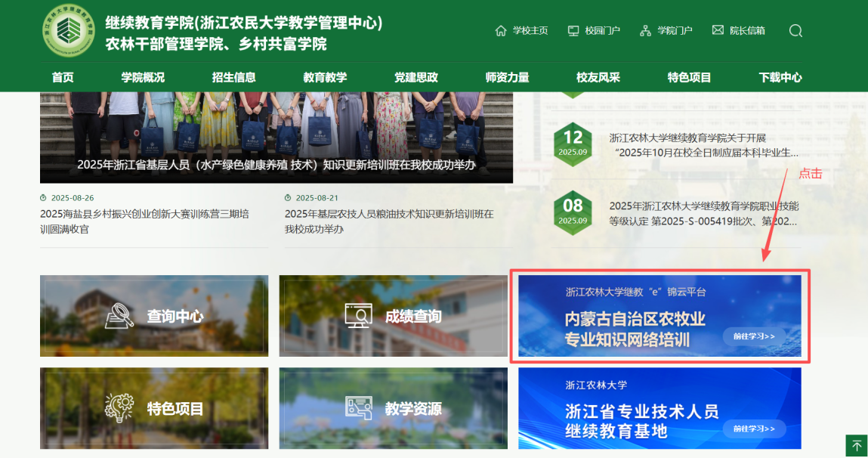This screenshot has width=868, height=458.
Task: Open 下载中心 navigation menu
Action: pos(780,77)
